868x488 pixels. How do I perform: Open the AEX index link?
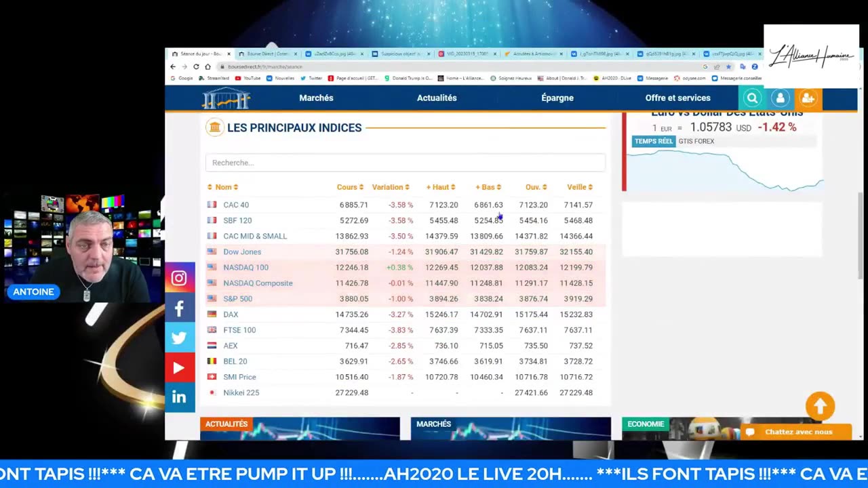[x=231, y=346]
